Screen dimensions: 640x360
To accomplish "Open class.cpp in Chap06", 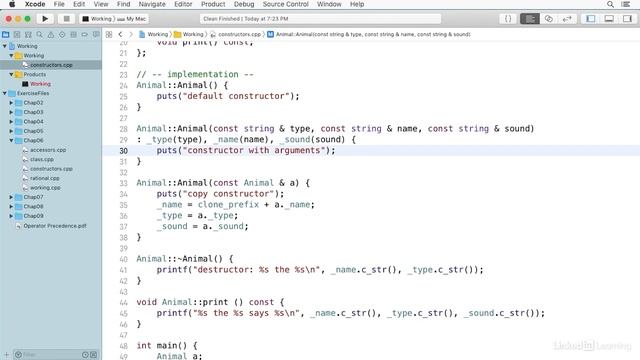I will coord(42,159).
